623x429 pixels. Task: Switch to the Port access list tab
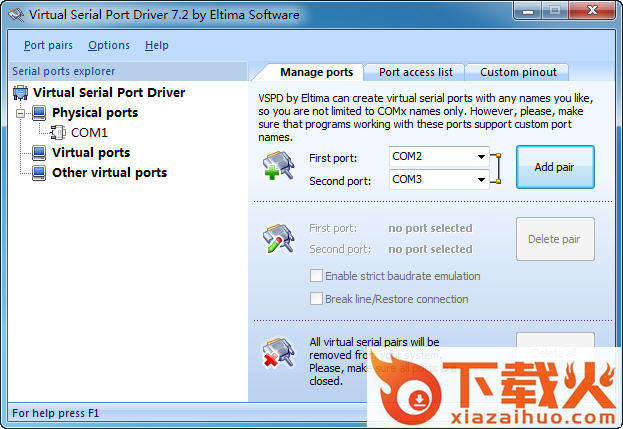click(416, 72)
